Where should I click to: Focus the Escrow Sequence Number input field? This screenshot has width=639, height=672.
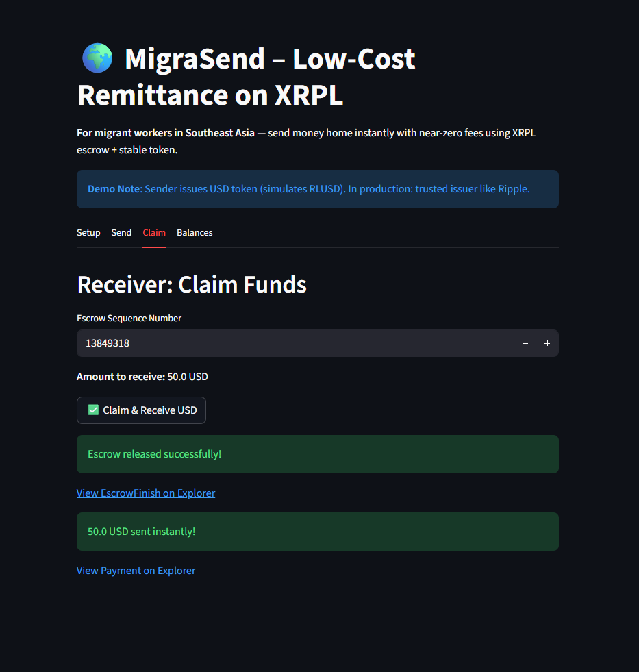(x=296, y=343)
